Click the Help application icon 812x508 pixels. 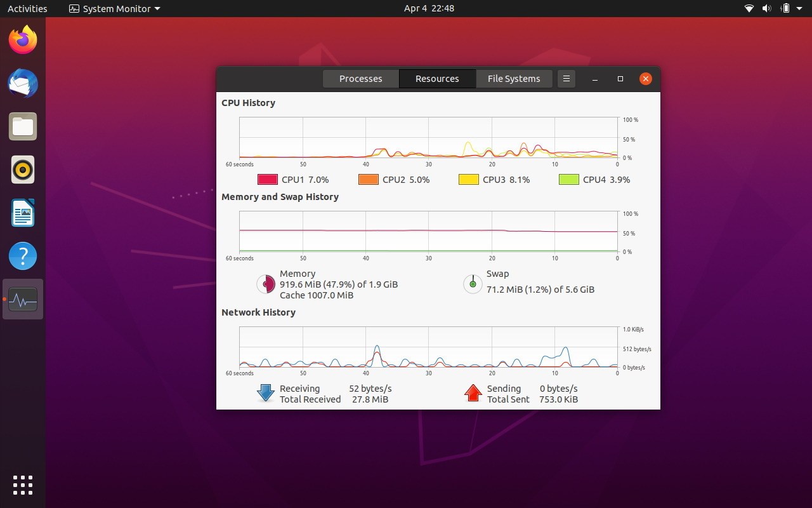(x=23, y=256)
